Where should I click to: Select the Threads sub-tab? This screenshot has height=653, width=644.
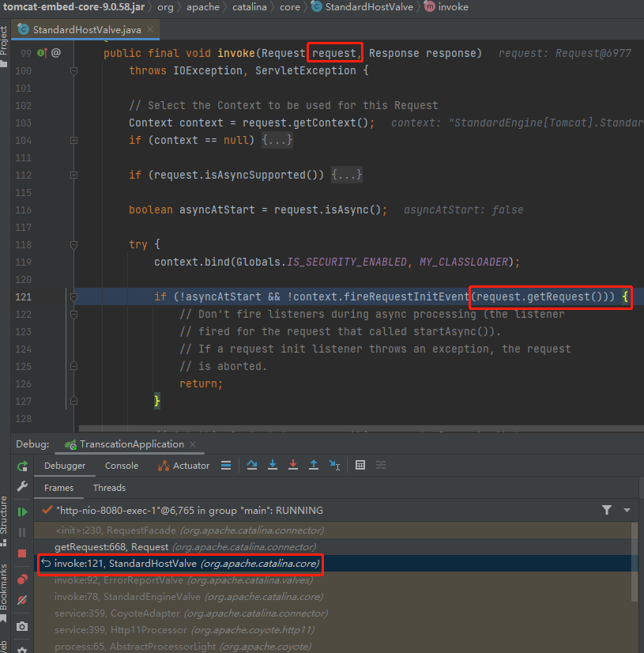[110, 488]
